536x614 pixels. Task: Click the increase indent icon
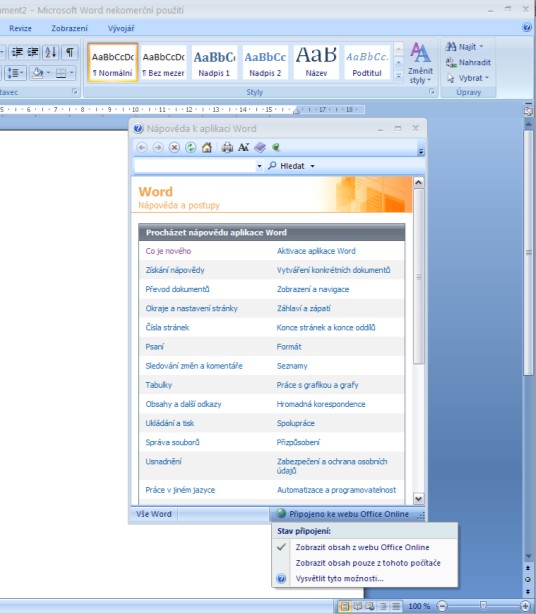(x=32, y=52)
